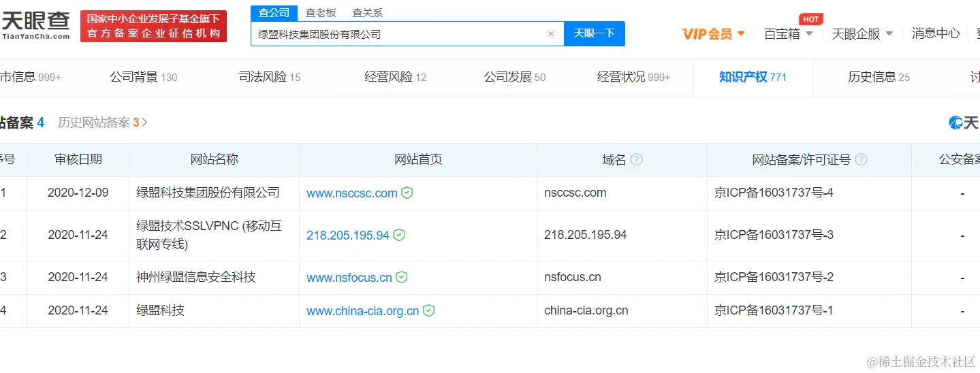Click the 天眼一下 search button
980x373 pixels.
tap(594, 33)
